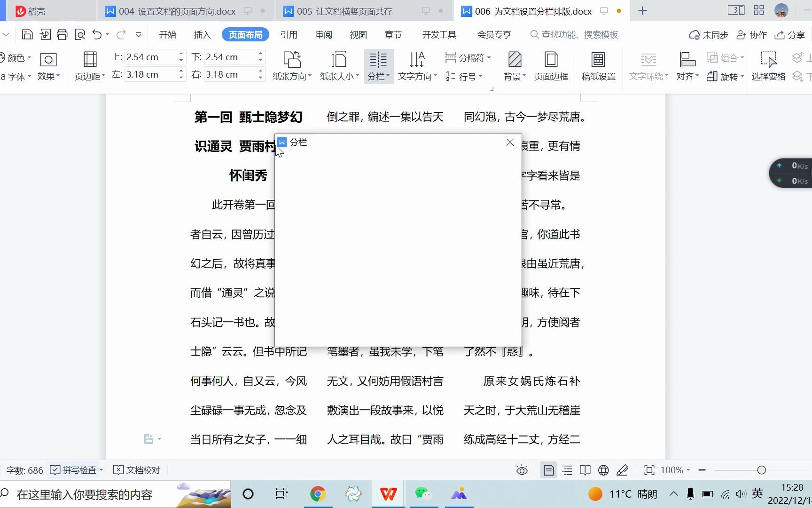Click Page Border (页面边框) icon
Viewport: 812px width, 508px height.
[x=551, y=66]
